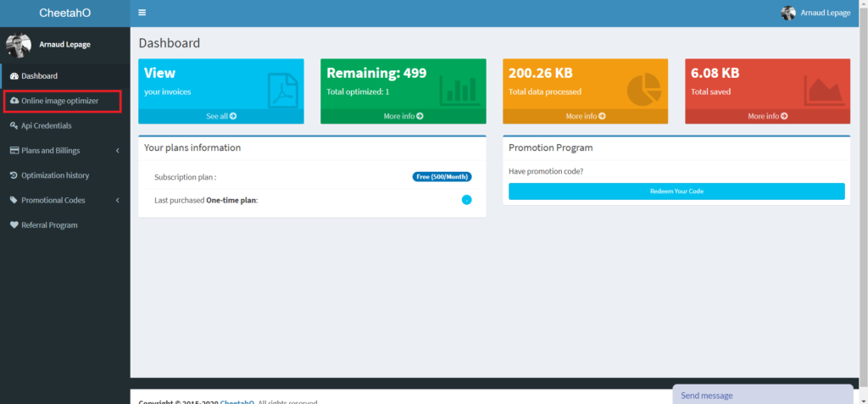The height and width of the screenshot is (404, 868).
Task: Expand the Plans and Billings chevron
Action: [117, 151]
